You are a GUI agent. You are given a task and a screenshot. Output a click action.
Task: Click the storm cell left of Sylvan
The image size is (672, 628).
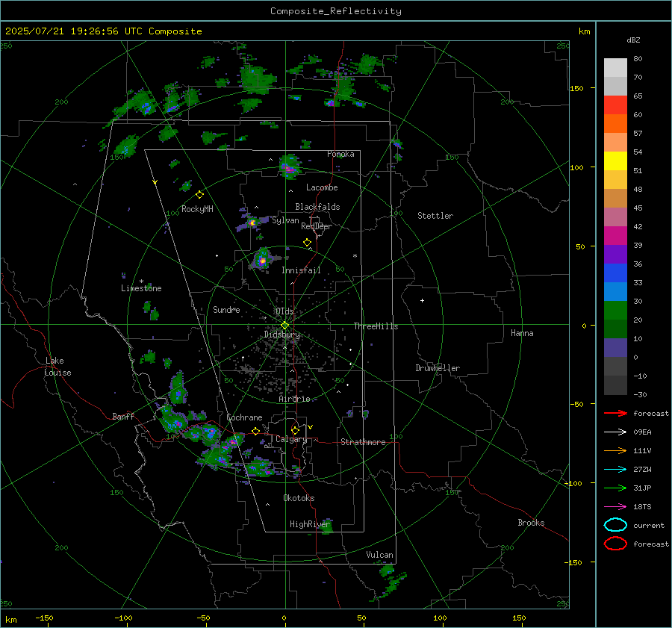(x=252, y=223)
